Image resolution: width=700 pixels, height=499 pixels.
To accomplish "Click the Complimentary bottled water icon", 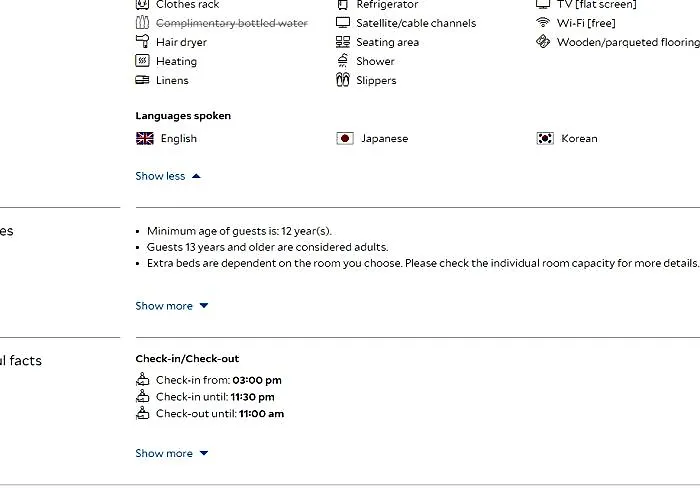I will tap(142, 22).
